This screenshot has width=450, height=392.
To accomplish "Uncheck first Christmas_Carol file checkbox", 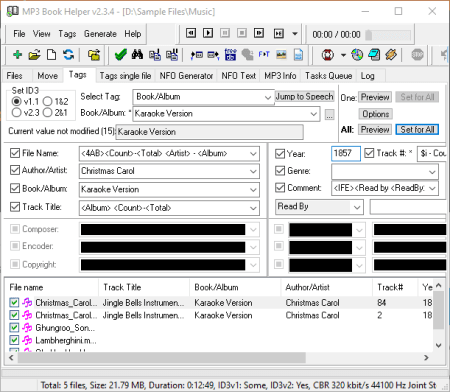I will click(14, 303).
